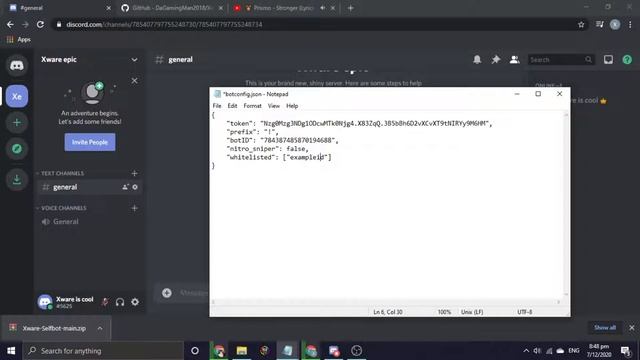This screenshot has height=360, width=640.
Task: Click Show all downloads
Action: [604, 327]
